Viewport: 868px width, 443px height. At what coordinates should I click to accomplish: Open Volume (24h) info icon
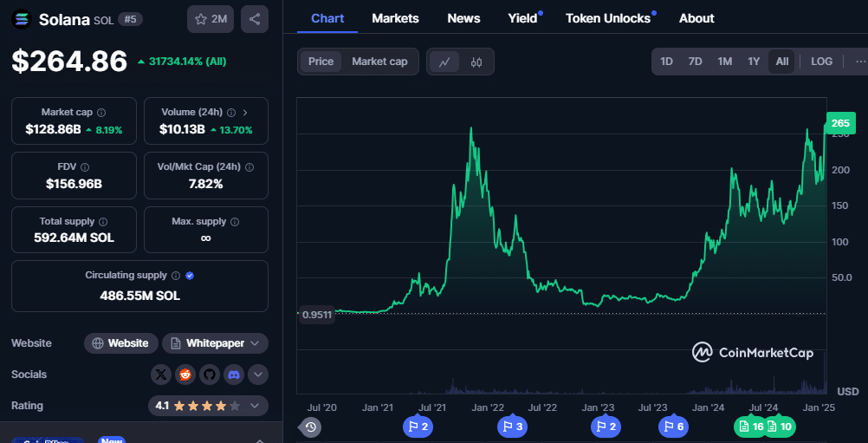click(x=231, y=113)
